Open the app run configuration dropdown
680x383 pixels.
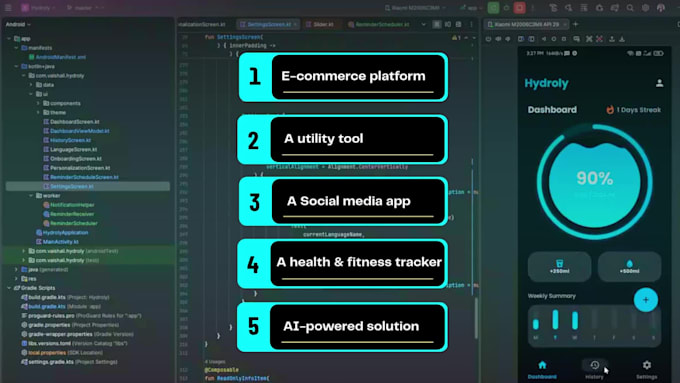pyautogui.click(x=471, y=8)
